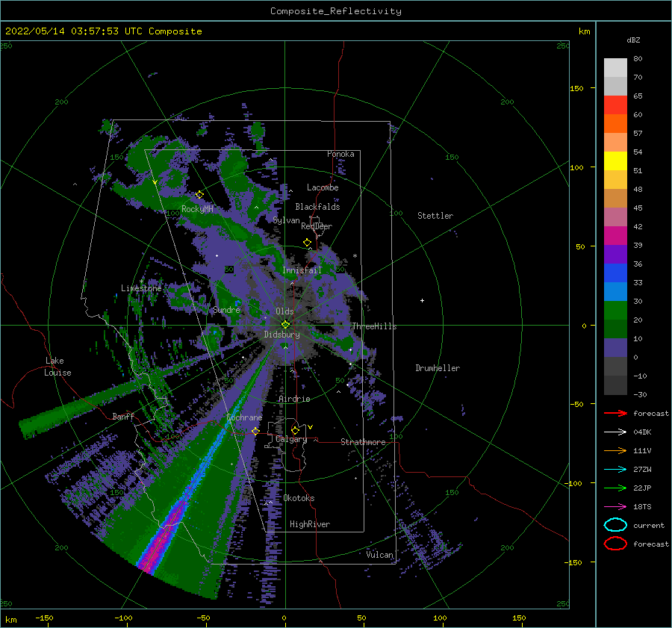Click the white 04DK arrow in the legend
Screen dimensions: 672x628
[615, 432]
